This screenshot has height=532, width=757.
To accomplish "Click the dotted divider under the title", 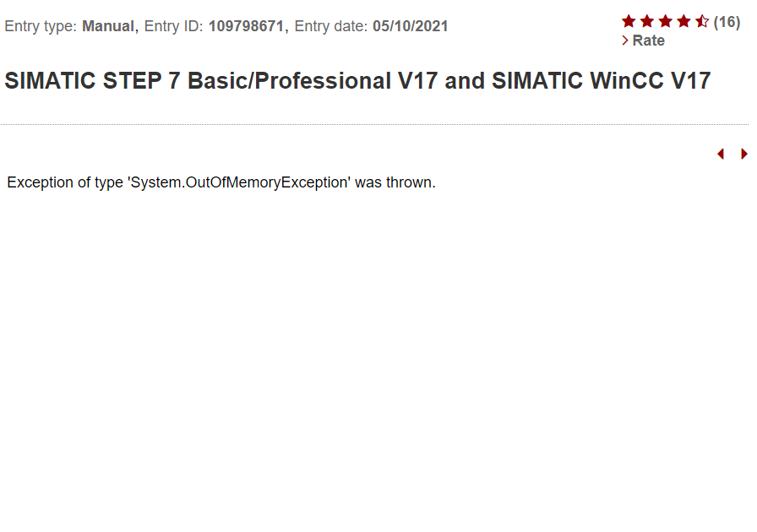I will 374,125.
